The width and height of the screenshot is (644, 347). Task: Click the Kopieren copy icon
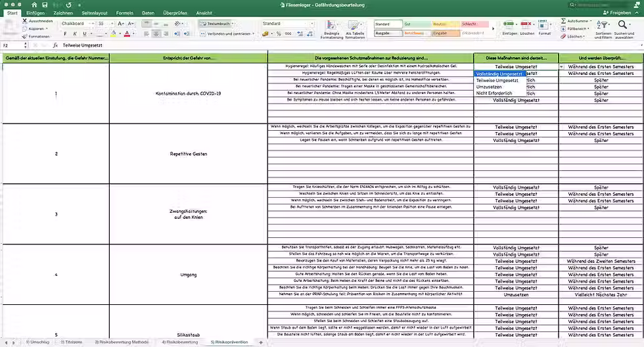click(x=25, y=28)
